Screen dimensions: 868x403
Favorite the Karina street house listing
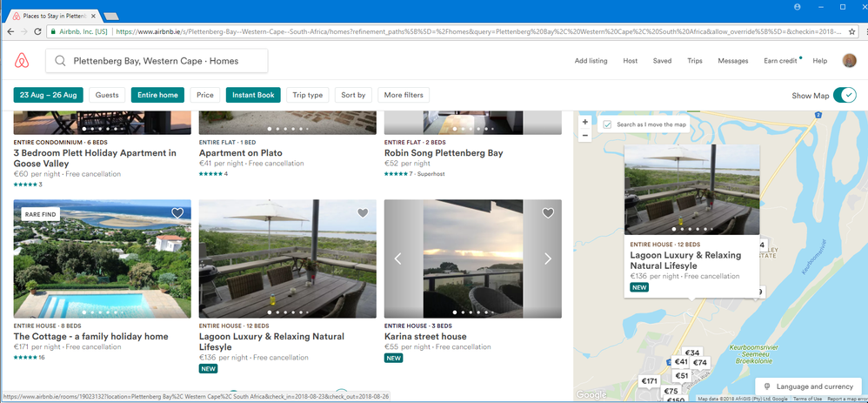coord(548,213)
